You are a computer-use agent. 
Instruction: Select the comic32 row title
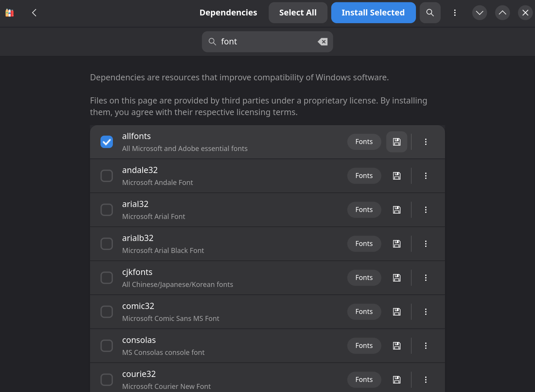tap(138, 306)
